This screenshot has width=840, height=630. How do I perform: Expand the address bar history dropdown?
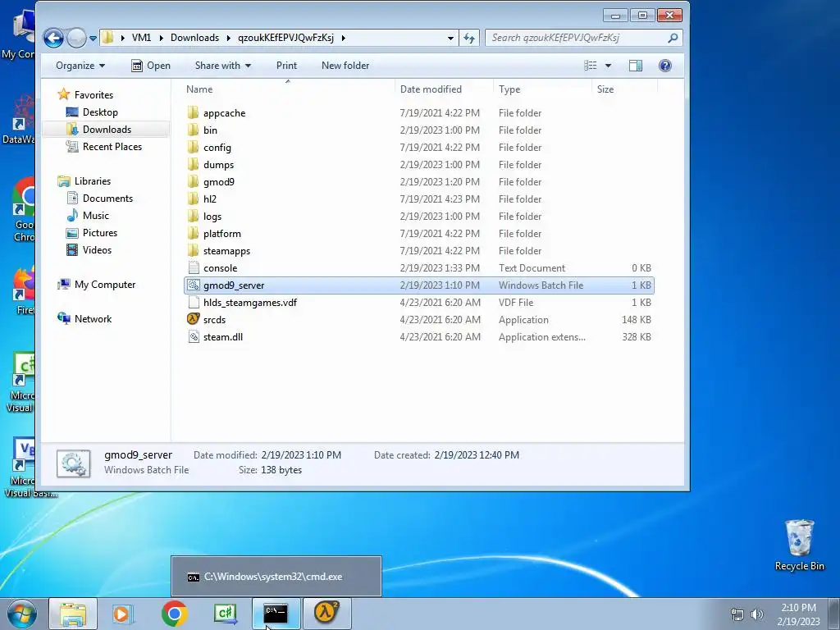coord(450,38)
